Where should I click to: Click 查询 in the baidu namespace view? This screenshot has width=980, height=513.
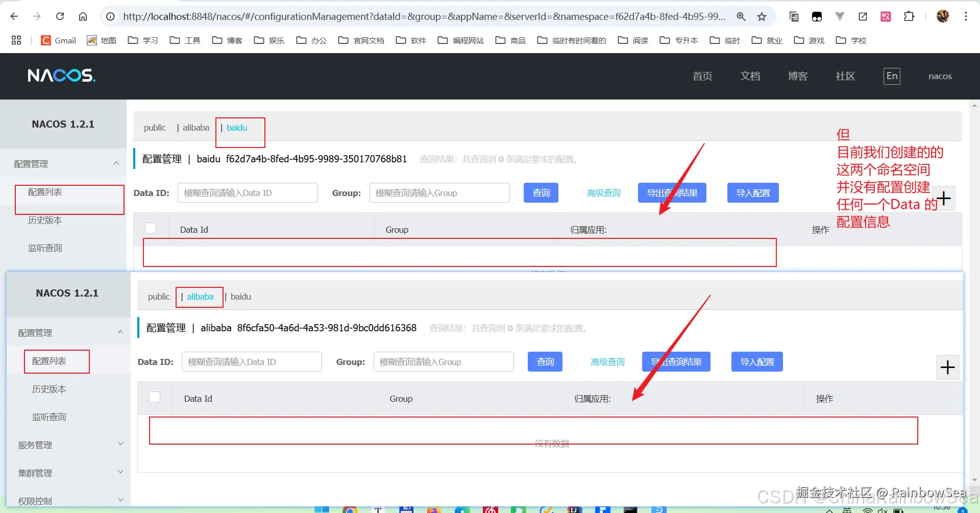[541, 193]
